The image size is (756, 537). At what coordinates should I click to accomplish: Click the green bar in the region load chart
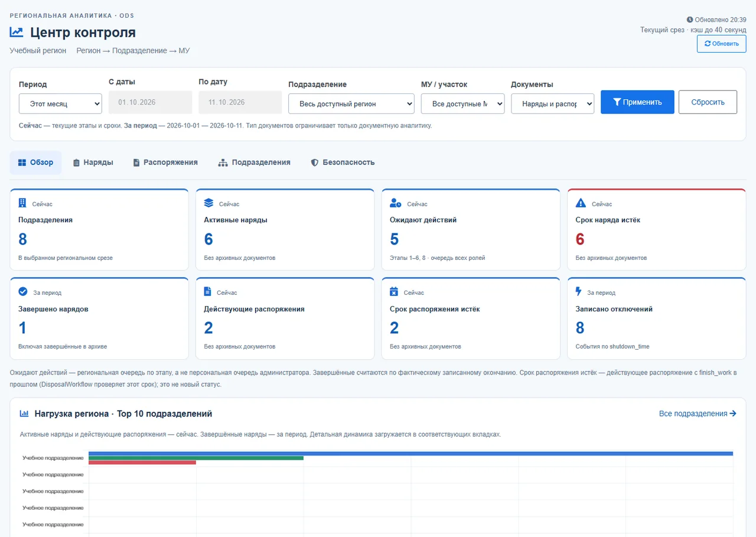click(x=196, y=458)
